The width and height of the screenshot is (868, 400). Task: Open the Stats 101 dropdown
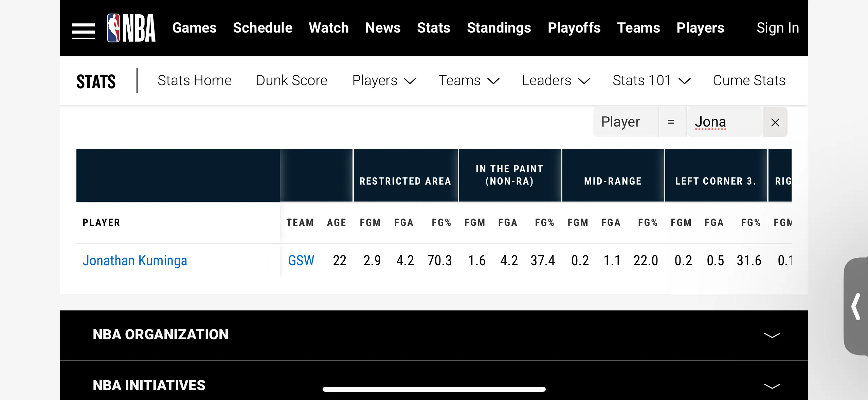(x=651, y=81)
